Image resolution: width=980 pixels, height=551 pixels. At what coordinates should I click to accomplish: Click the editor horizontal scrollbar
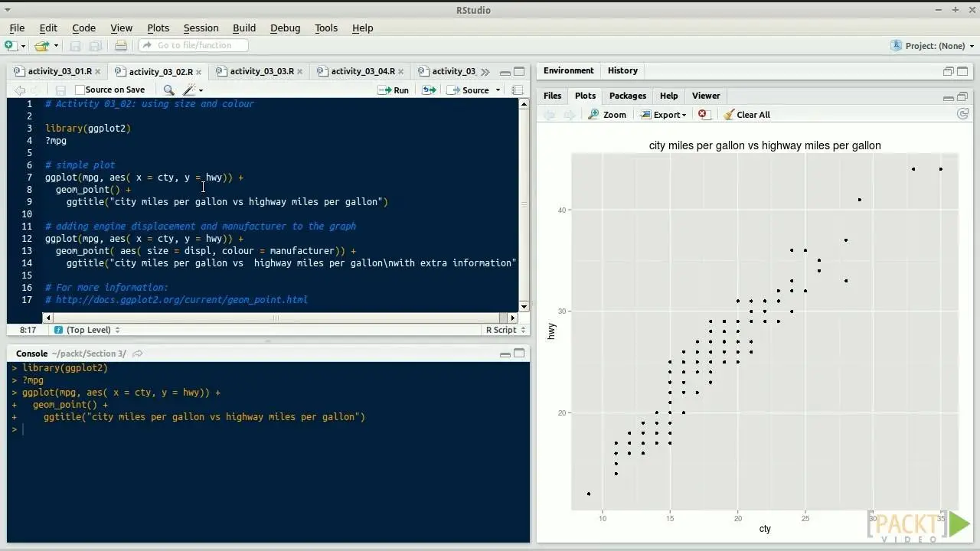click(x=281, y=318)
